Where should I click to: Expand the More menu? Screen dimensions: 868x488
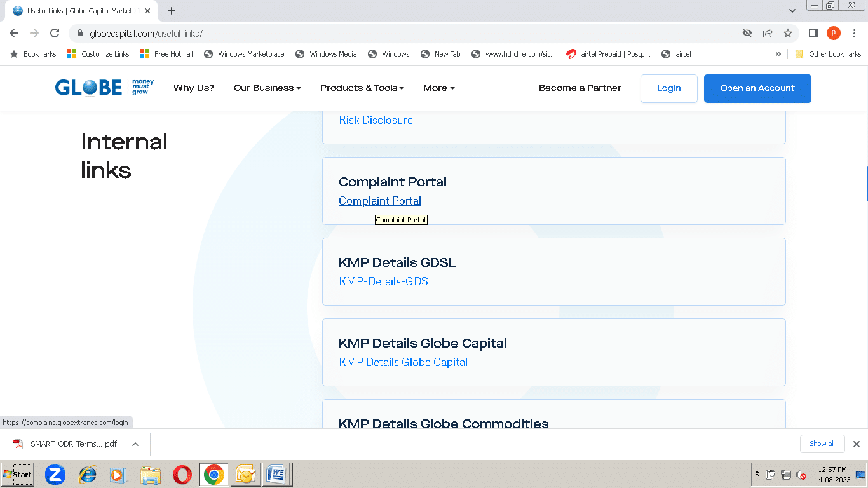pos(439,88)
